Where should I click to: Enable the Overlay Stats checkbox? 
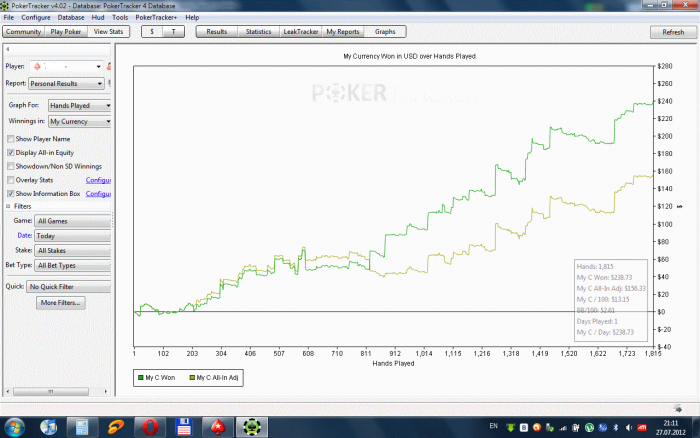pyautogui.click(x=11, y=180)
